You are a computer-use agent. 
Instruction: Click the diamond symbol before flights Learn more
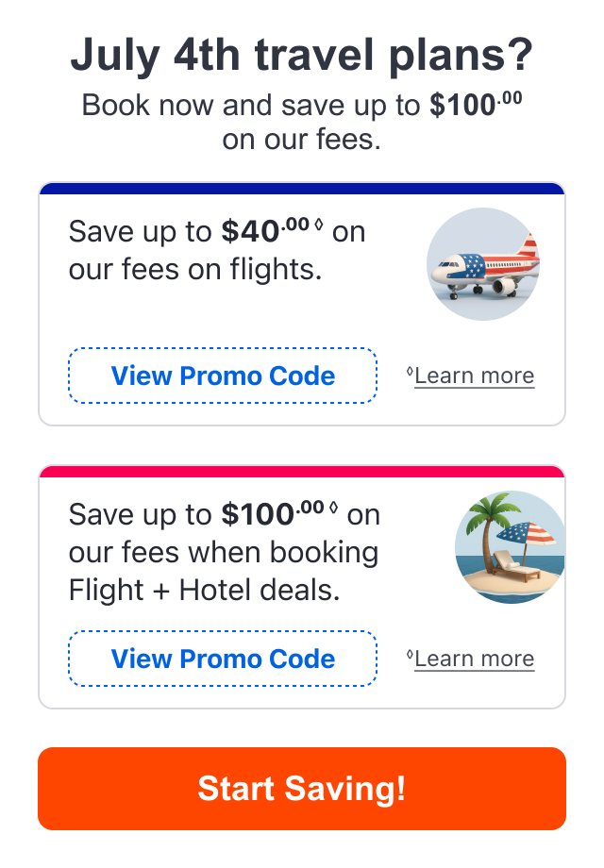coord(410,371)
